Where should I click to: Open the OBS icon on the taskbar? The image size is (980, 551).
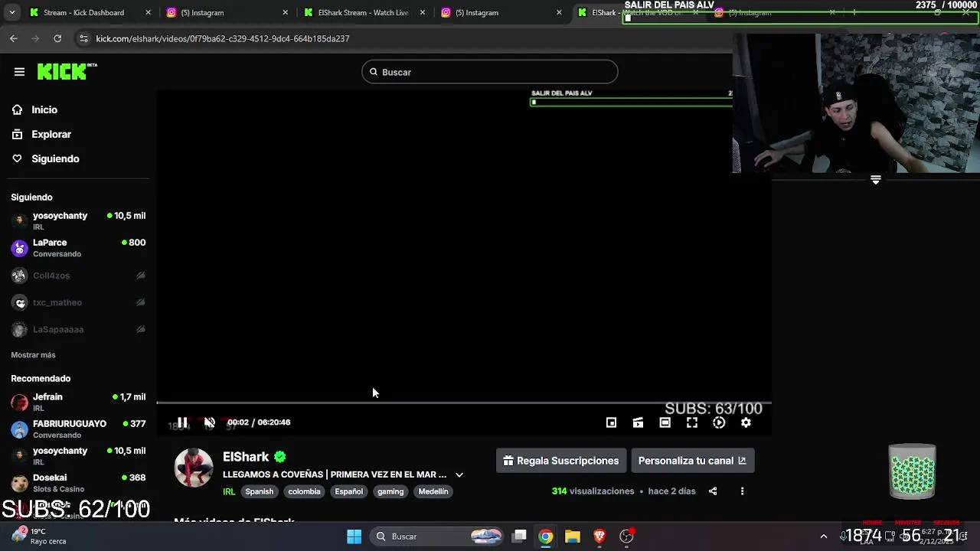click(x=627, y=536)
